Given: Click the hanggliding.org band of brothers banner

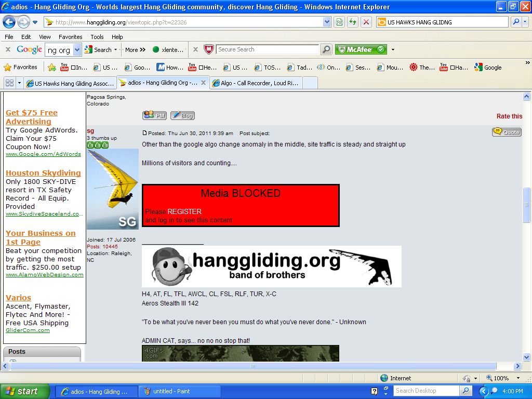Looking at the screenshot, I should pos(271,267).
